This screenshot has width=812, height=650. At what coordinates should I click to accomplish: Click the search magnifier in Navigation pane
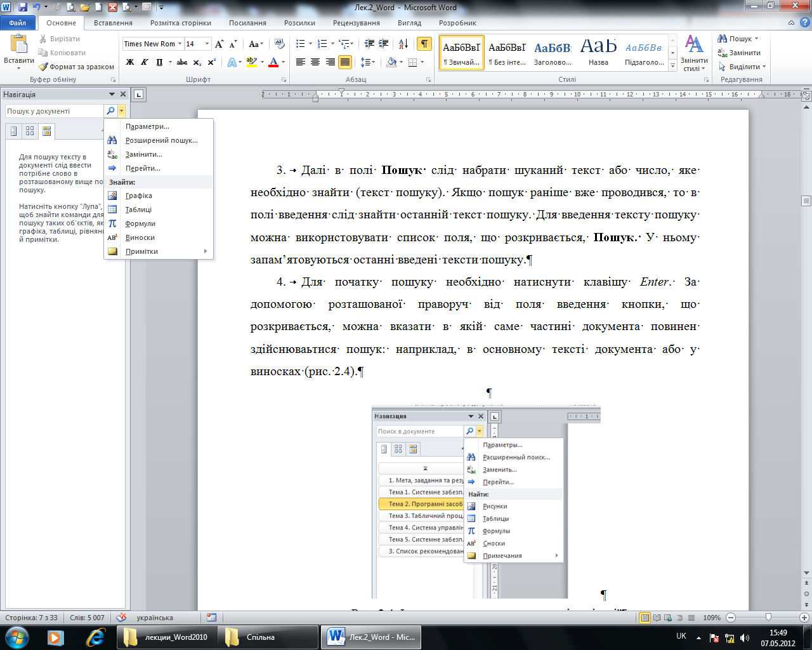pyautogui.click(x=110, y=110)
